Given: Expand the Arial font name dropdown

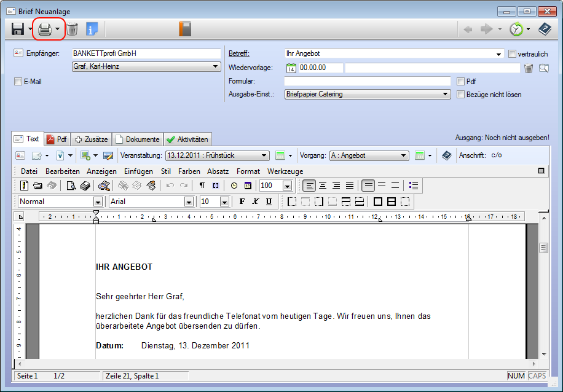Looking at the screenshot, I should (x=189, y=202).
